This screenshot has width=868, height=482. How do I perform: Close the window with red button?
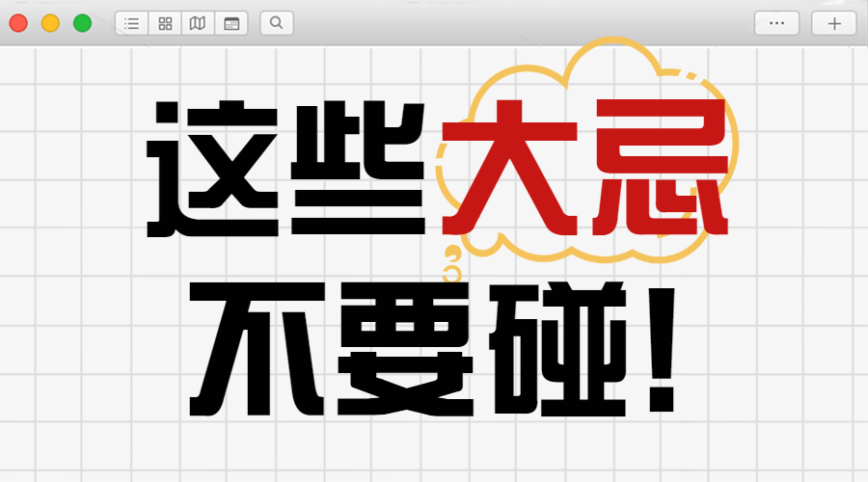[18, 23]
